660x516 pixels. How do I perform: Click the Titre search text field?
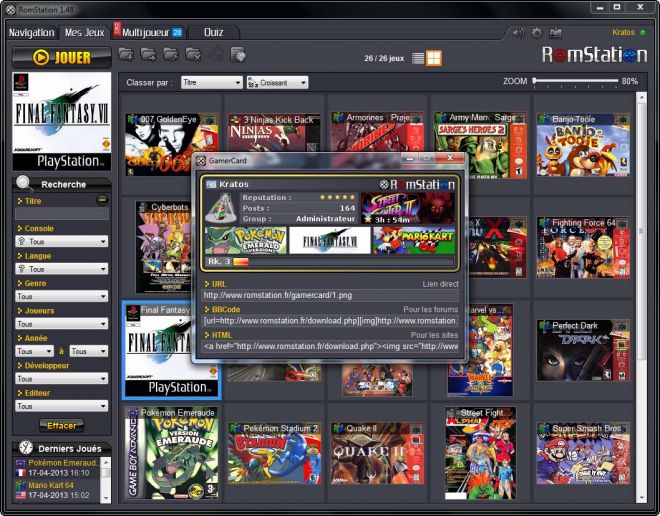pyautogui.click(x=61, y=214)
